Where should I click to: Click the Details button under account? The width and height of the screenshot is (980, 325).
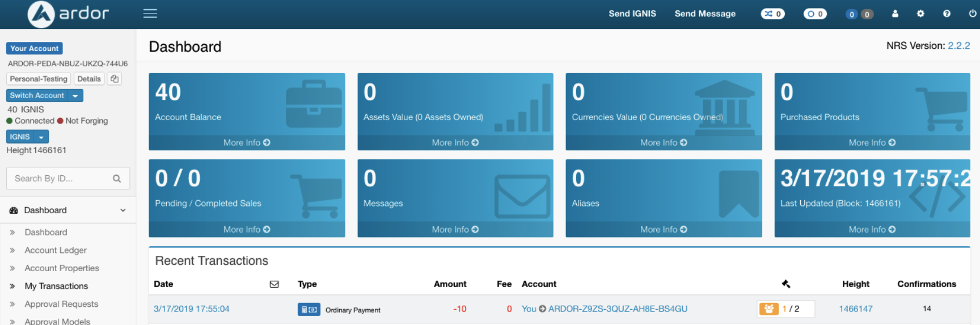pos(89,79)
